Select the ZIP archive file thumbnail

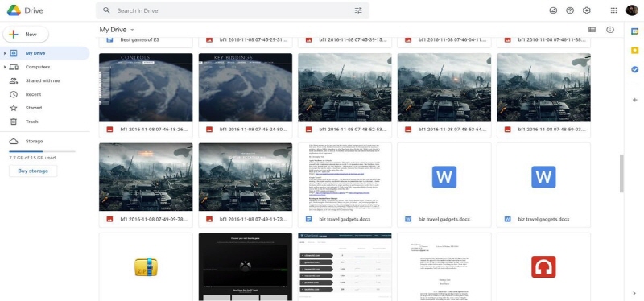click(146, 267)
